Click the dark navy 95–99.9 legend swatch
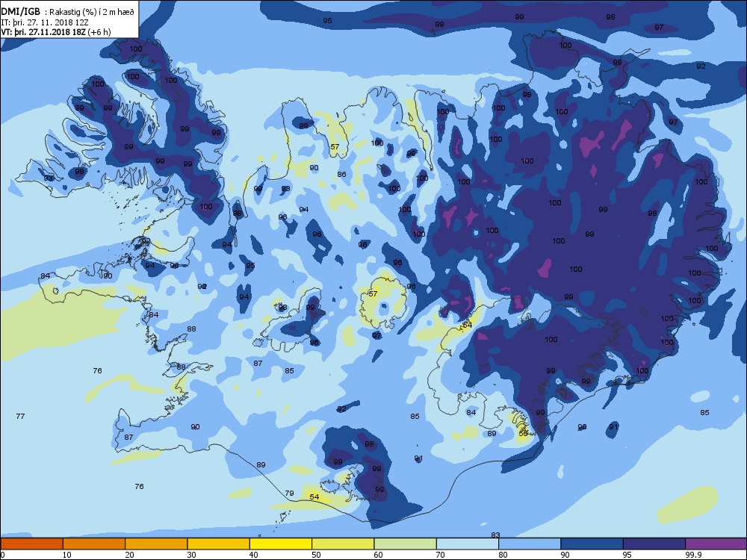Viewport: 747px width, 560px height. (x=654, y=544)
